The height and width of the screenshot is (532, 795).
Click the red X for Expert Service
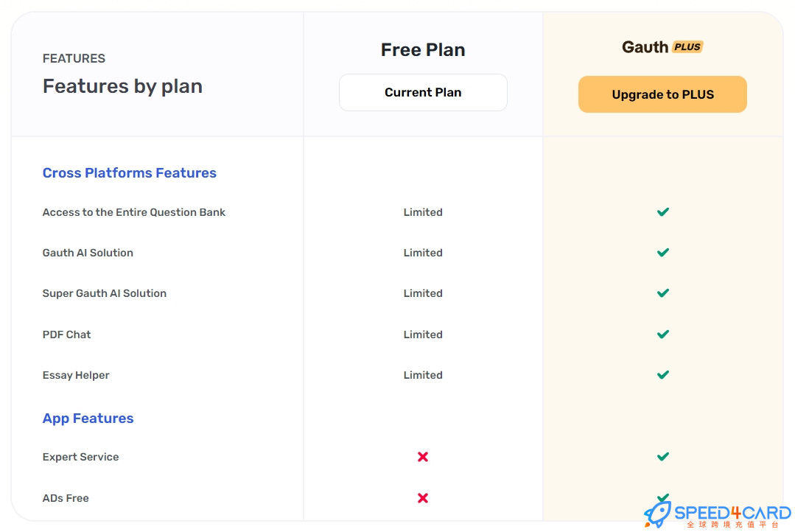[x=423, y=457]
